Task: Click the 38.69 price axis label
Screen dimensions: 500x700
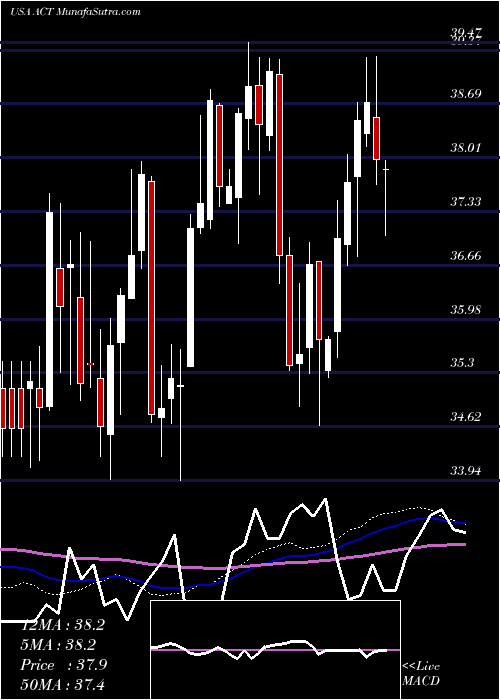Action: tap(466, 94)
